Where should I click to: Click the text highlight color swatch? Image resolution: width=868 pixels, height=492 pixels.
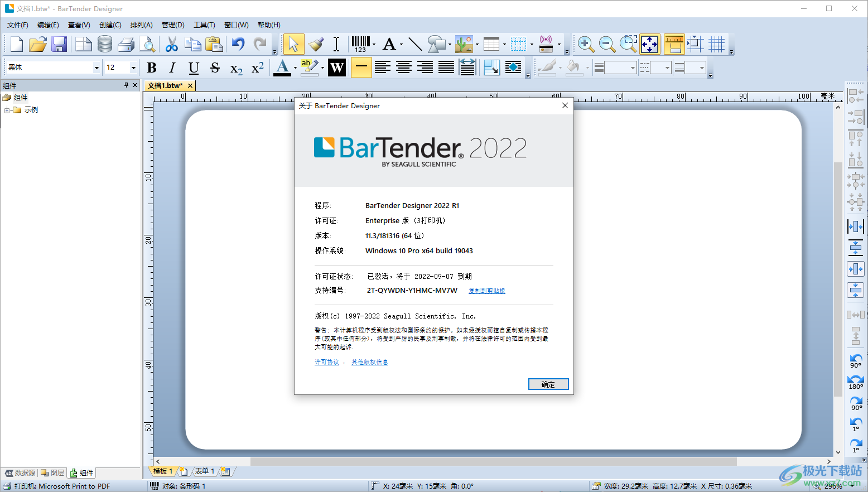point(308,67)
